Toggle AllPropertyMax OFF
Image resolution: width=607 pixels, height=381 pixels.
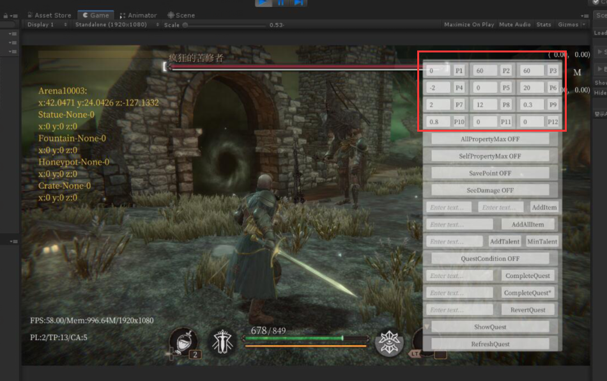coord(490,139)
